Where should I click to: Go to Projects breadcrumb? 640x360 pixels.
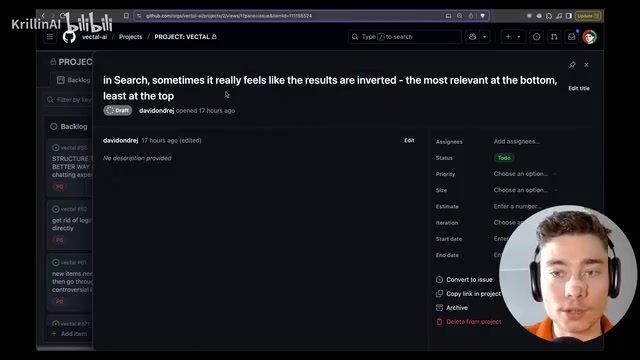pos(131,37)
